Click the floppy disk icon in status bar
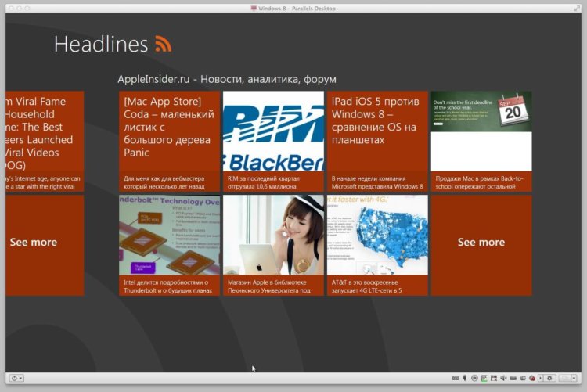587x392 pixels. point(493,378)
